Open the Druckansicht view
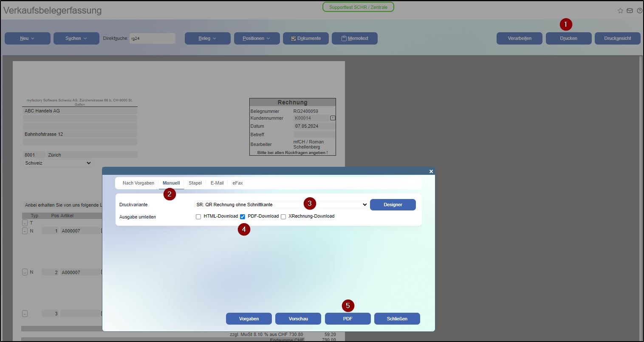The image size is (644, 342). (x=618, y=38)
